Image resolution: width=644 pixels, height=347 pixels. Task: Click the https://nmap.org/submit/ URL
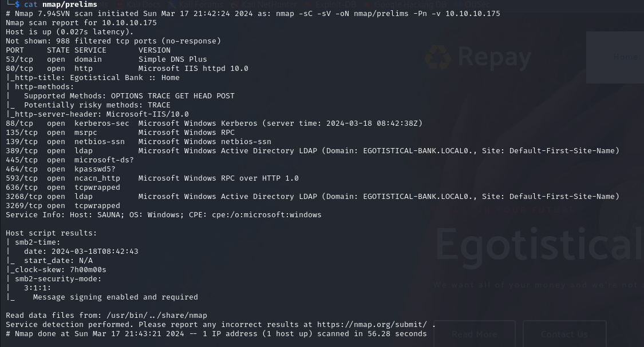[372, 325]
